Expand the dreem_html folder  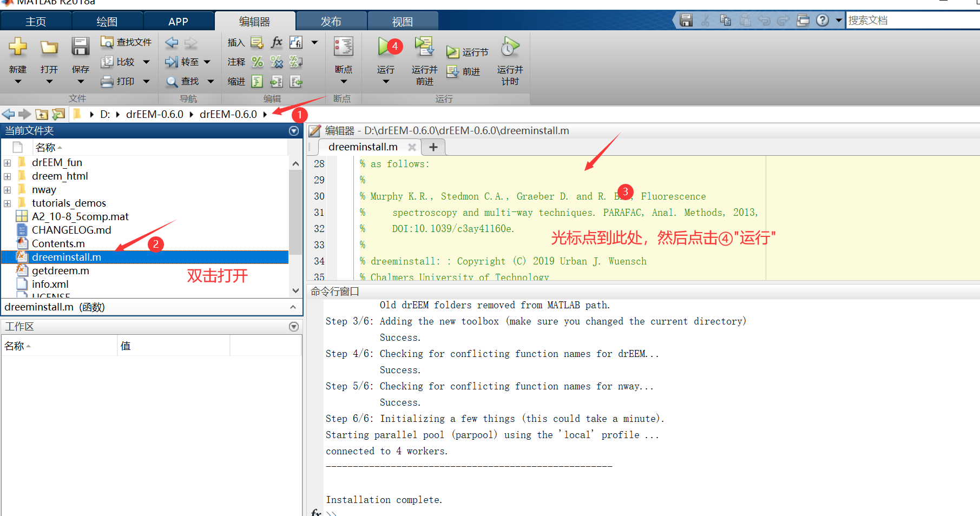pos(7,176)
